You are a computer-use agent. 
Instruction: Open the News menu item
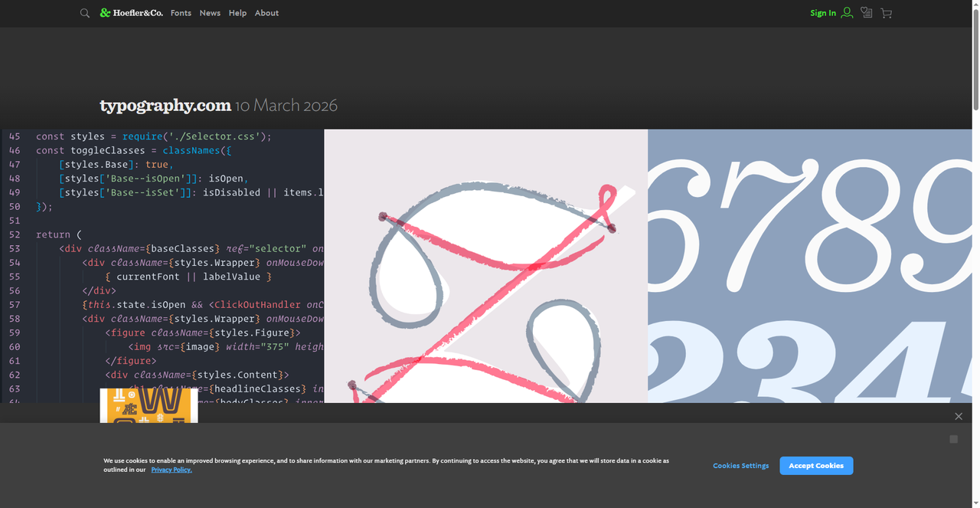click(210, 13)
